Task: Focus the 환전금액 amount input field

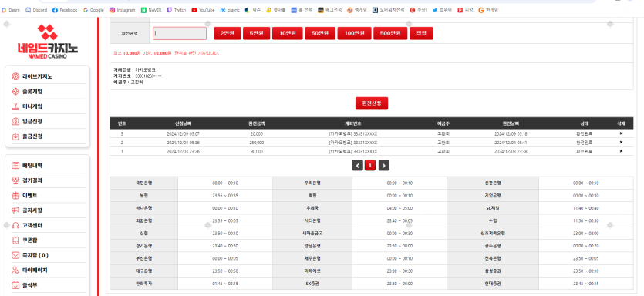Action: click(180, 34)
